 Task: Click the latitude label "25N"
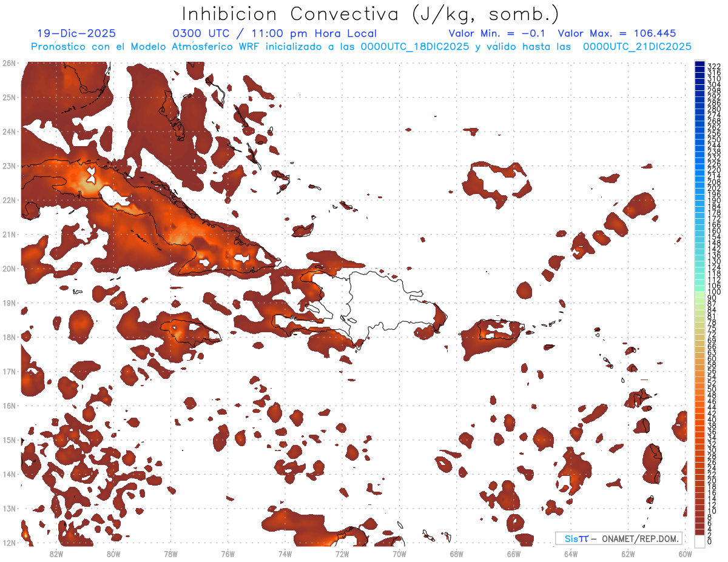click(8, 97)
